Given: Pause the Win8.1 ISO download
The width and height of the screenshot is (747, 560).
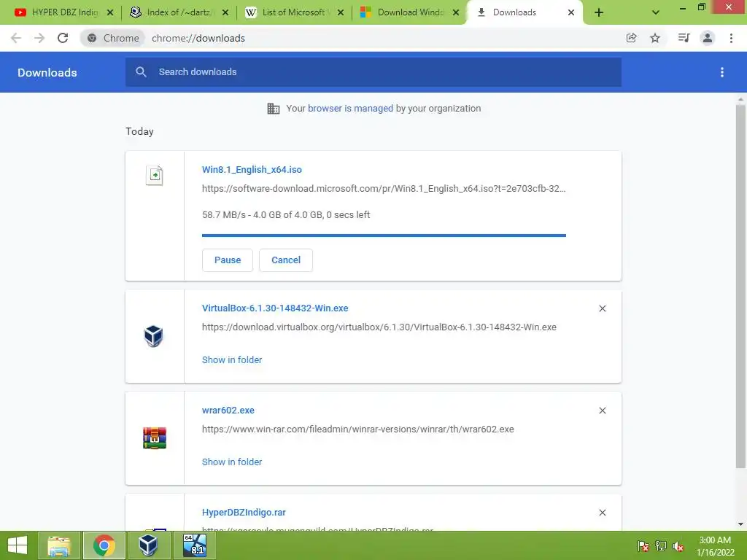Looking at the screenshot, I should (228, 260).
